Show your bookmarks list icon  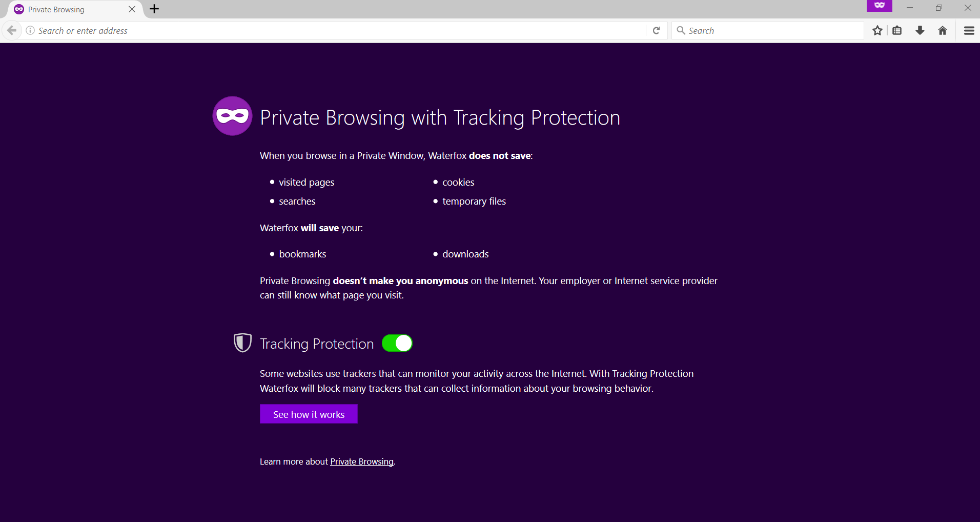[x=897, y=30]
